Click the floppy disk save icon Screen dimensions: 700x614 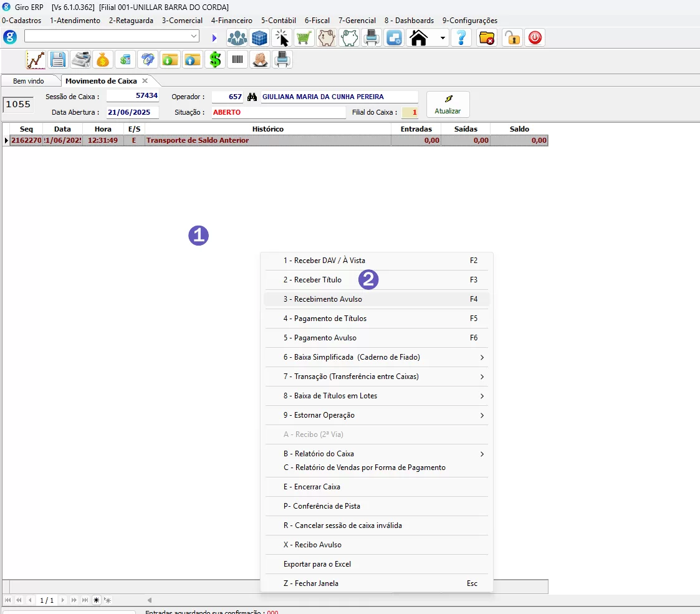point(58,60)
